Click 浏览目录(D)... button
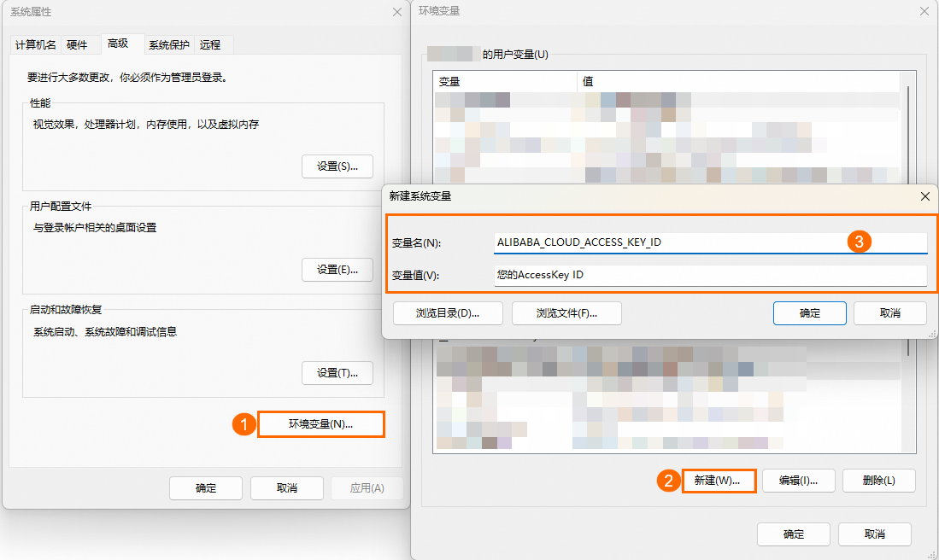Image resolution: width=939 pixels, height=560 pixels. pos(448,313)
